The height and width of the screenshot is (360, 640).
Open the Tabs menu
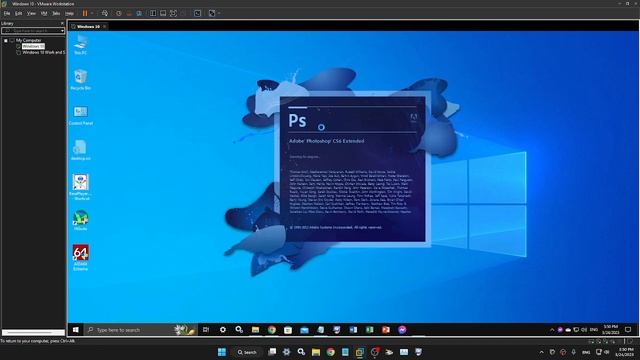56,13
